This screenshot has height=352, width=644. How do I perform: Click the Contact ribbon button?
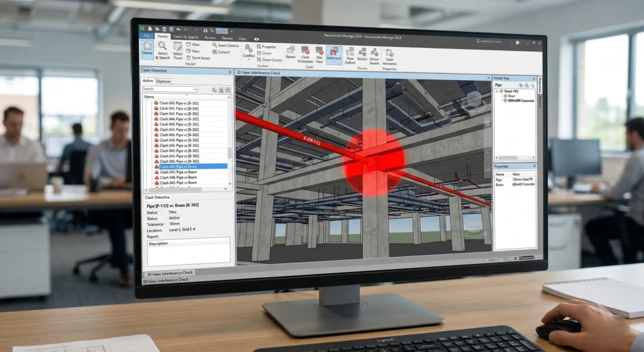[222, 52]
